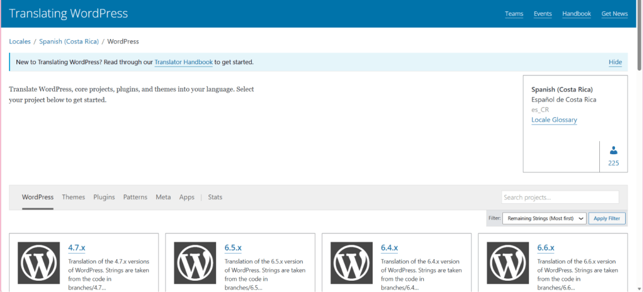Click the Apply Filter button
644x292 pixels.
click(607, 218)
